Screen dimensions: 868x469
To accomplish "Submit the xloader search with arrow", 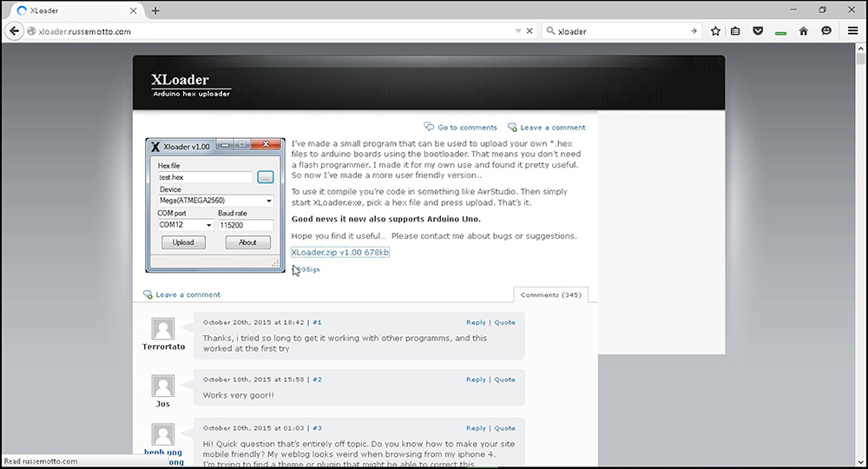I will point(694,31).
